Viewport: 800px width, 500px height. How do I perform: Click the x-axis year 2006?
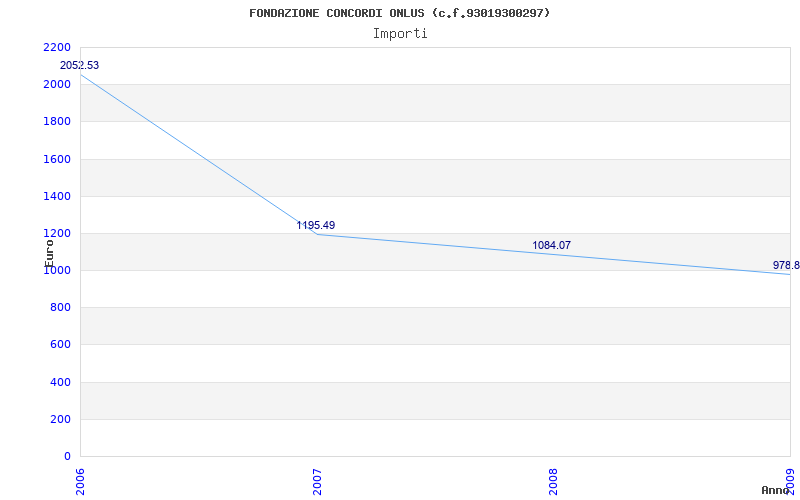[x=80, y=482]
